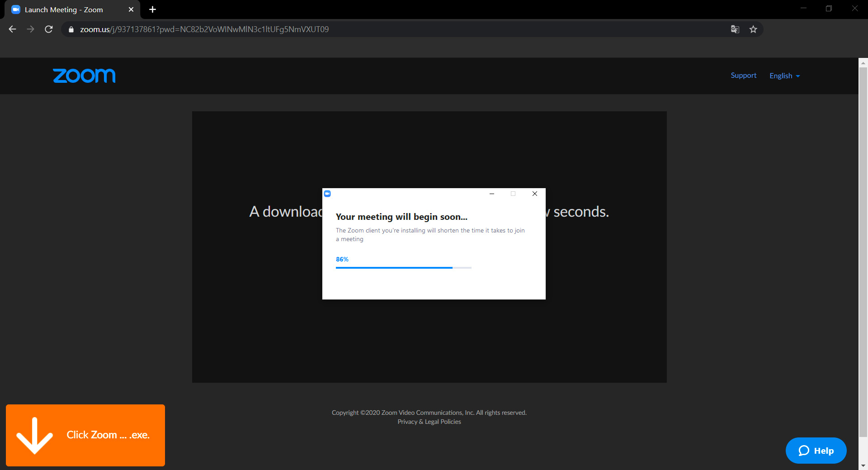Screen dimensions: 868x470
Task: Minimize the Zoom installer dialog
Action: tap(492, 194)
